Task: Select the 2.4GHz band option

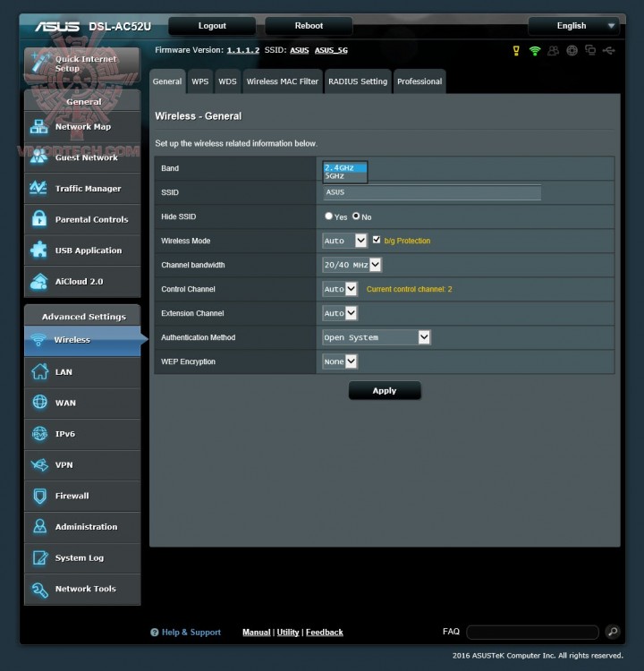Action: (x=344, y=168)
